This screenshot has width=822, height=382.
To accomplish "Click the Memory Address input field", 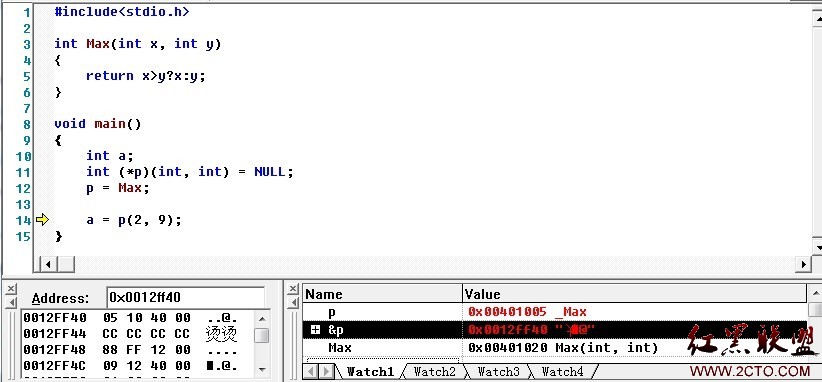I will [186, 298].
